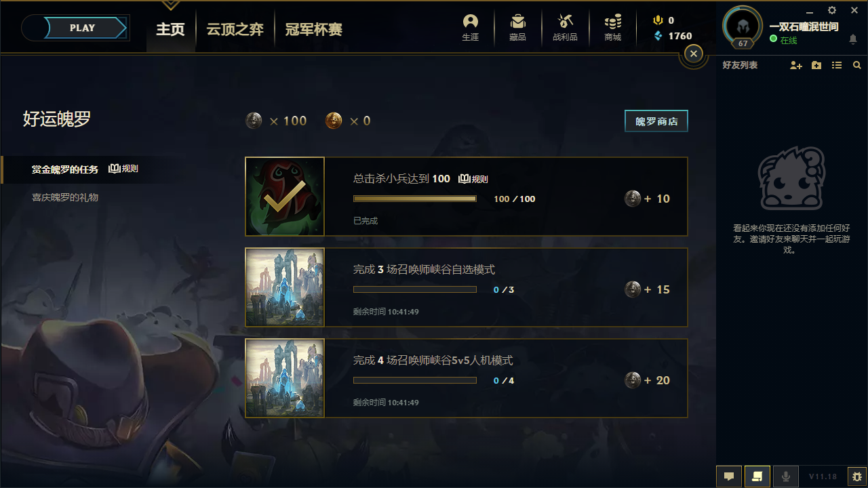Click the completed minion mission thumbnail

(285, 197)
